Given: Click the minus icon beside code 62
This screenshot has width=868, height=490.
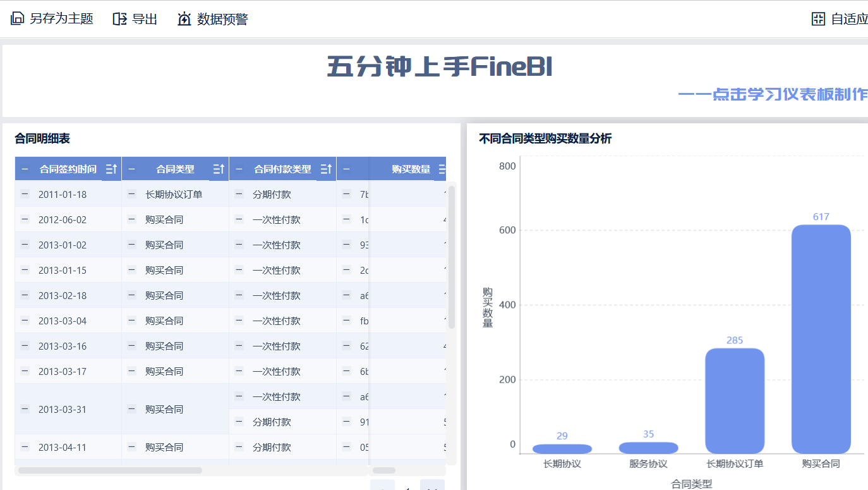Looking at the screenshot, I should coord(346,346).
